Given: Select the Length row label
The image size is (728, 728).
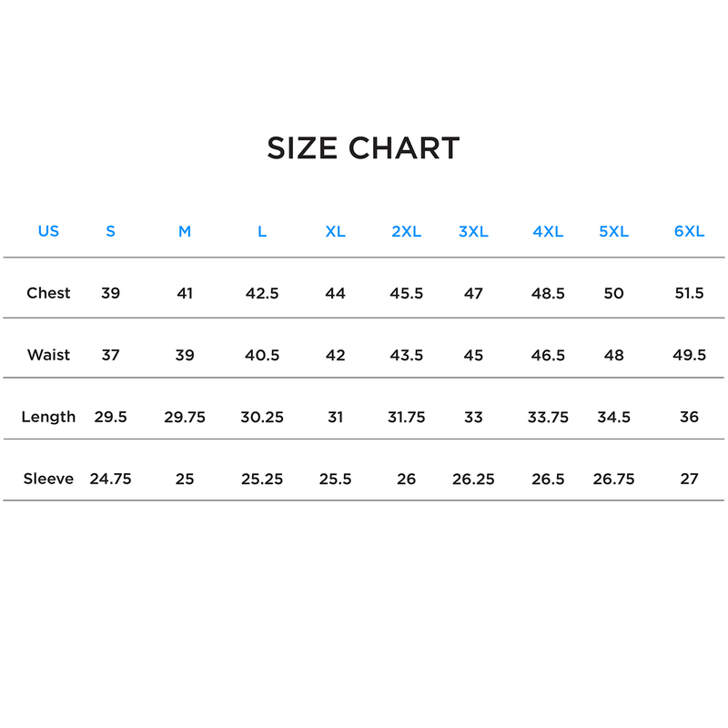Looking at the screenshot, I should tap(48, 417).
